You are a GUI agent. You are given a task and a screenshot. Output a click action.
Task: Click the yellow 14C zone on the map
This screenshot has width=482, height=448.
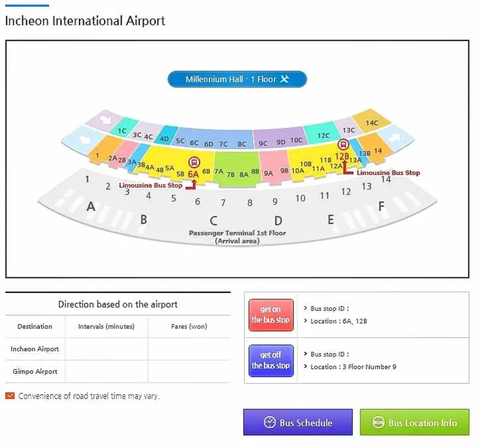[371, 123]
